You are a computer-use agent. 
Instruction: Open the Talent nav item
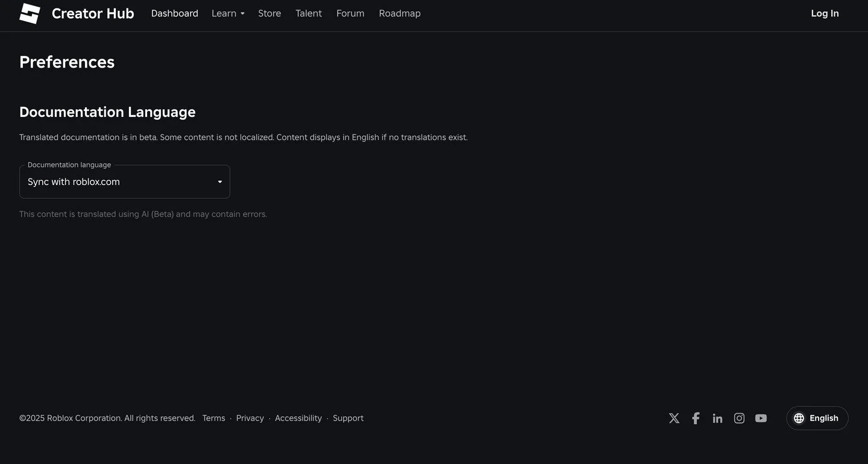pyautogui.click(x=309, y=13)
